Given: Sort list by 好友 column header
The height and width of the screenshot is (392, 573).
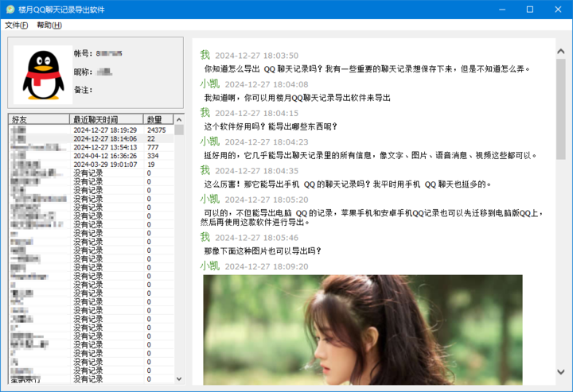Looking at the screenshot, I should point(39,119).
